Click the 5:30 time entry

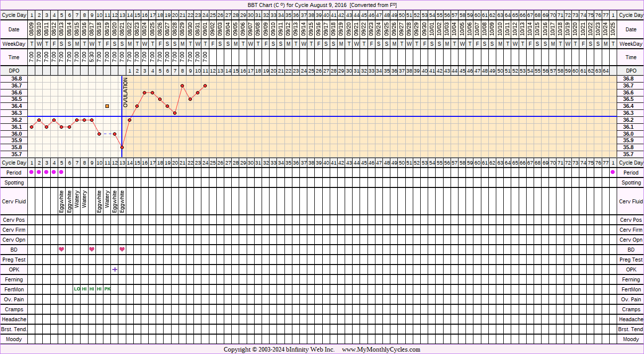tap(92, 58)
